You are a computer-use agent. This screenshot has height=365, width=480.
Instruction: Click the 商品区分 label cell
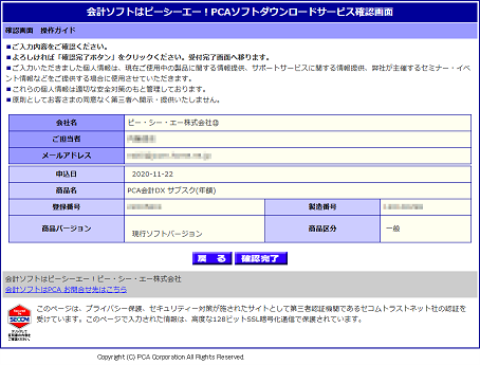[322, 229]
